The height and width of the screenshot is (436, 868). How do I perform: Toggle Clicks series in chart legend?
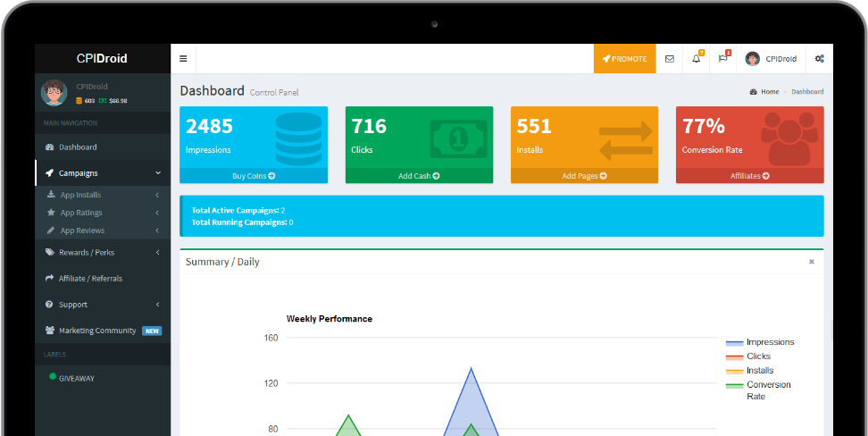point(747,356)
